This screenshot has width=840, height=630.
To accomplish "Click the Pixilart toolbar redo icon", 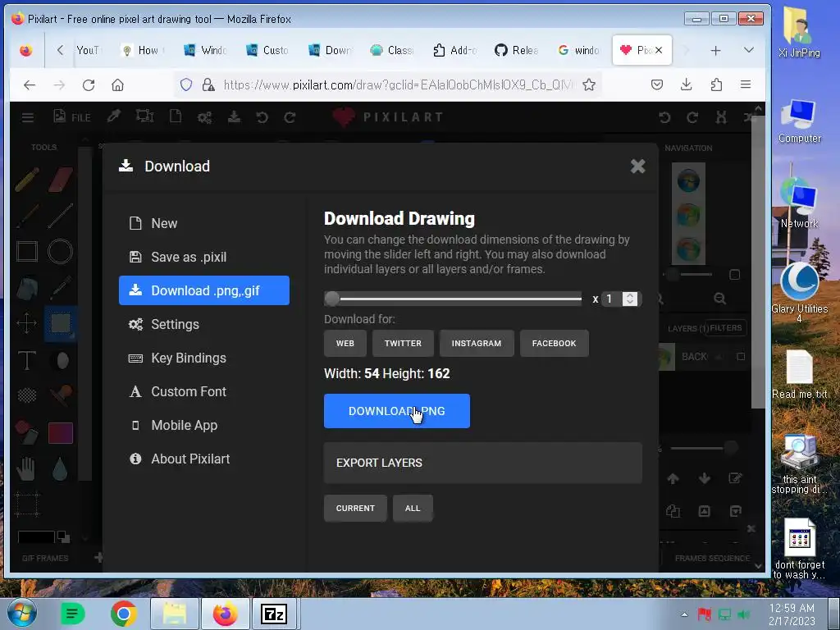I will (290, 116).
